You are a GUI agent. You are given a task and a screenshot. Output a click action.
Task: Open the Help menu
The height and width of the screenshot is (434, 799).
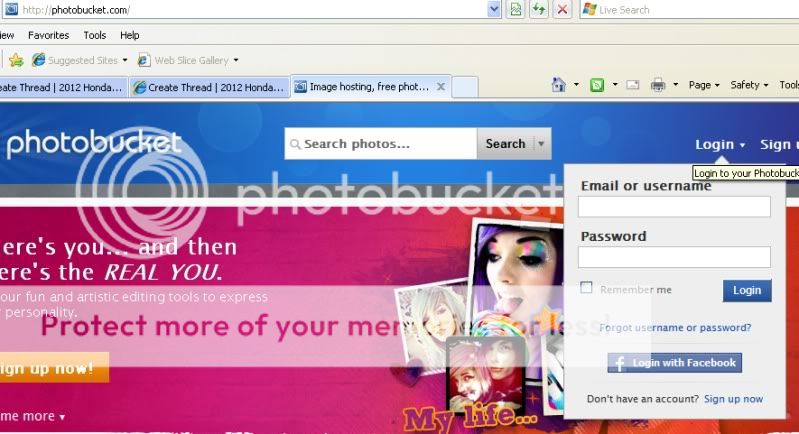(x=129, y=35)
